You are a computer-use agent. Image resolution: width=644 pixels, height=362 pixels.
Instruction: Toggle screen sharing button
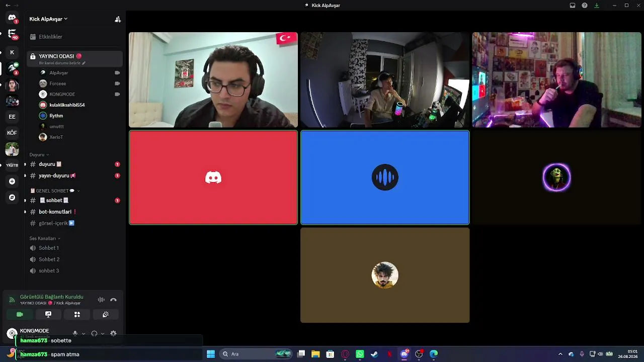pos(48,314)
